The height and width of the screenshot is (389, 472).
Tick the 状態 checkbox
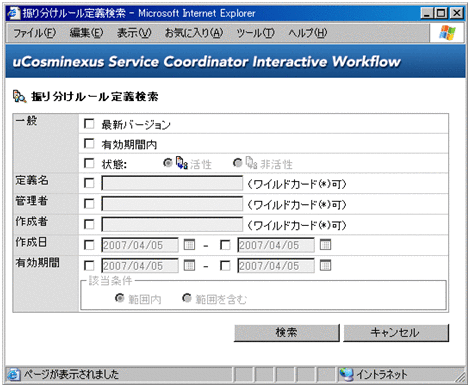[x=89, y=163]
